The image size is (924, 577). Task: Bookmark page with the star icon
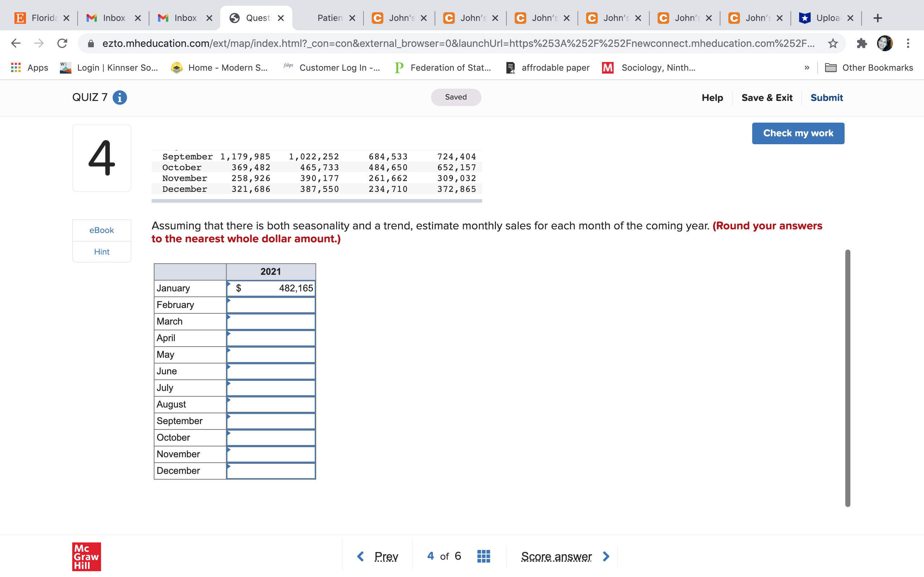833,43
